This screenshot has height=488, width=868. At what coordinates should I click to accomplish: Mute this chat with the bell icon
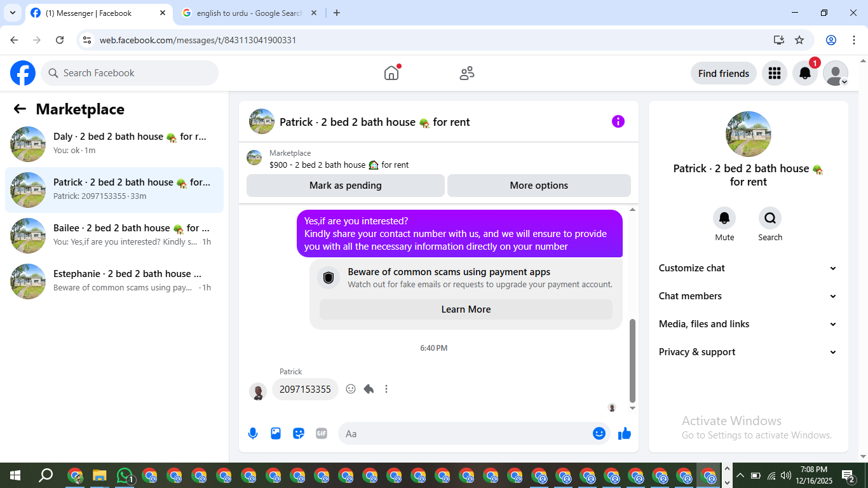point(724,219)
